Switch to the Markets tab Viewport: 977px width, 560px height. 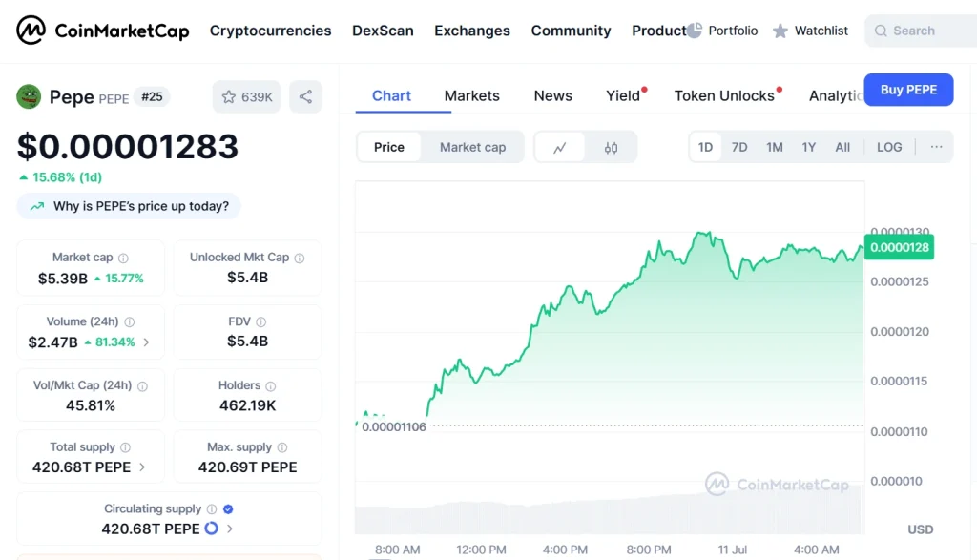click(471, 95)
